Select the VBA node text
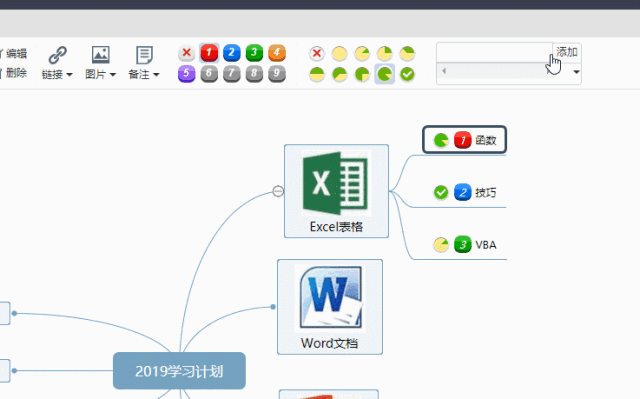 [486, 245]
